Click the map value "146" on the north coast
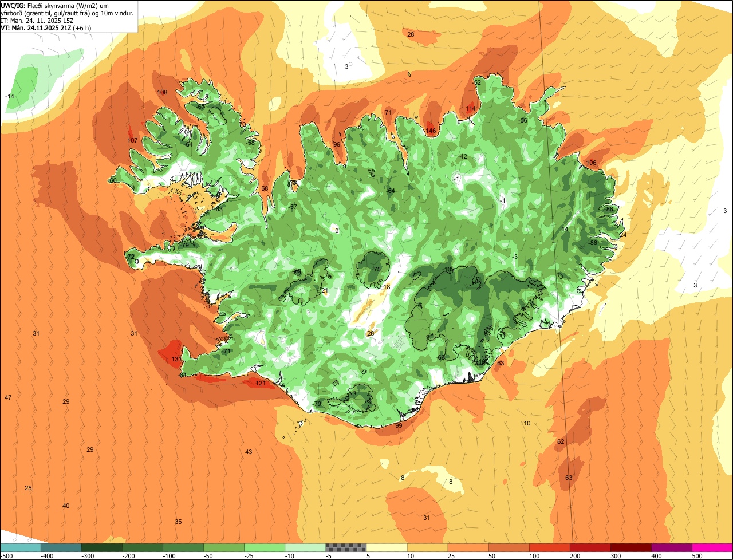This screenshot has height=560, width=733. (431, 131)
